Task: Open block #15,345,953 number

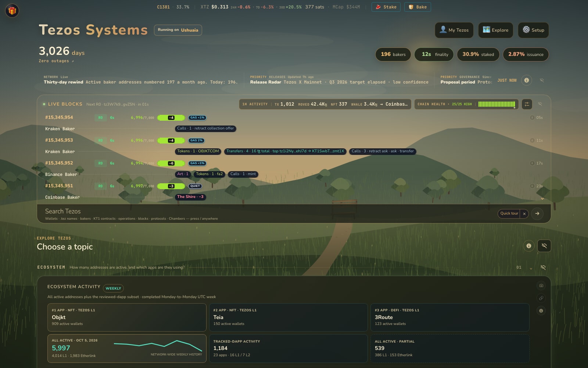Action: coord(59,140)
